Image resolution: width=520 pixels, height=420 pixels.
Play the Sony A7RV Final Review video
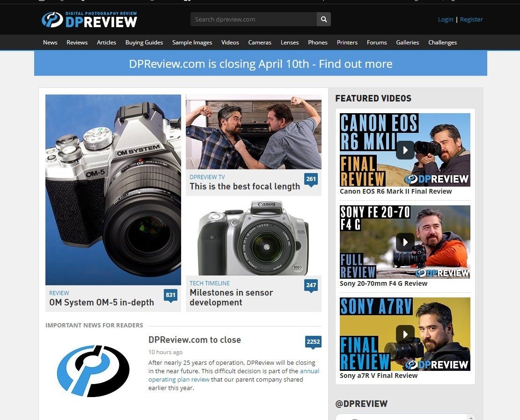[x=405, y=334]
